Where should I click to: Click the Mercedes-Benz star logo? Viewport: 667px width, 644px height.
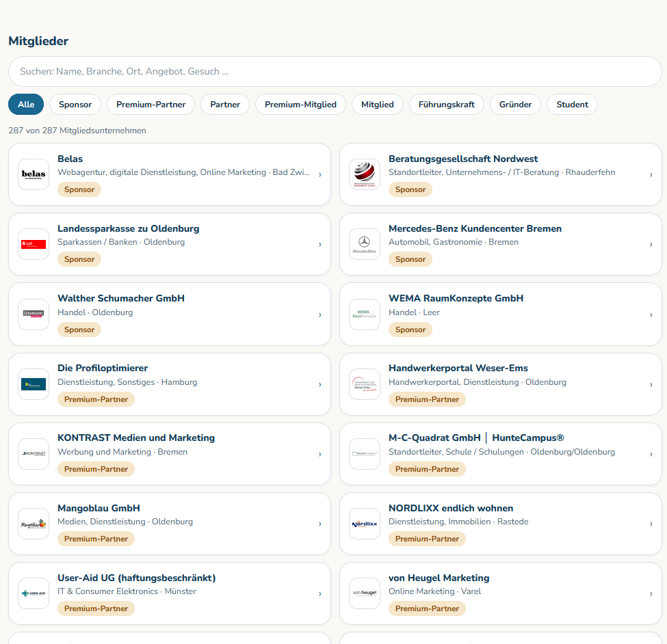(365, 244)
